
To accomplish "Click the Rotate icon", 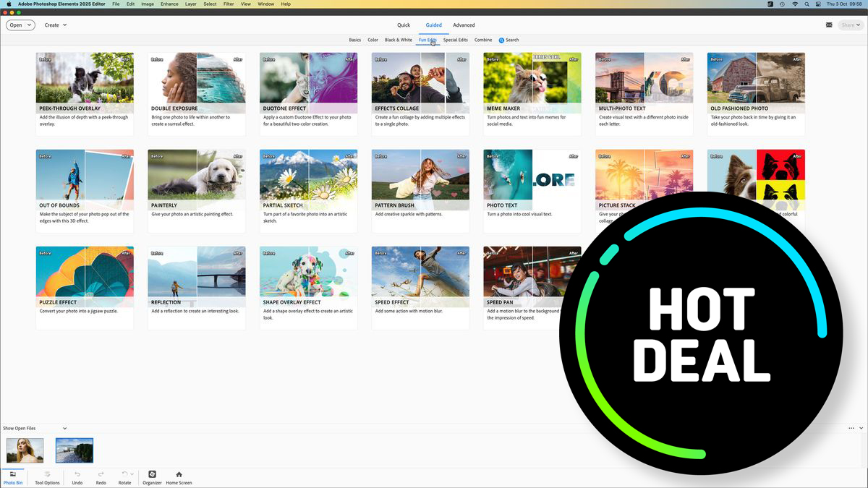I will point(124,474).
